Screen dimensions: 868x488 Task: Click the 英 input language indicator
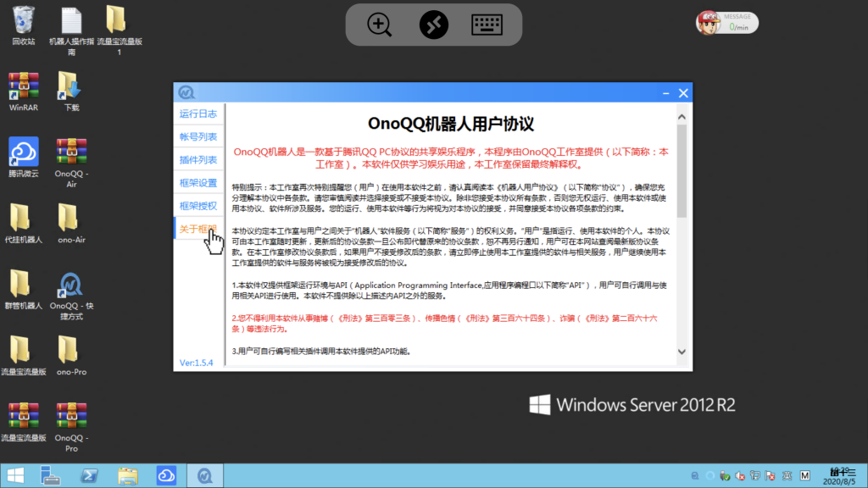[787, 476]
